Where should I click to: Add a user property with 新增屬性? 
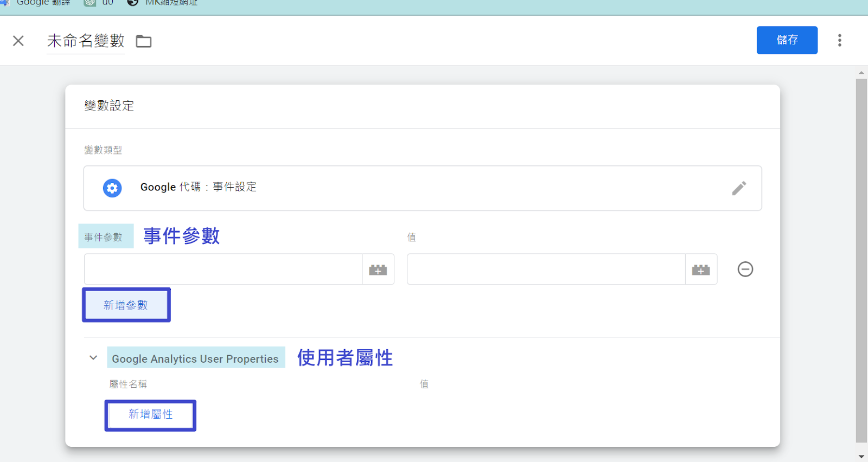(x=150, y=415)
